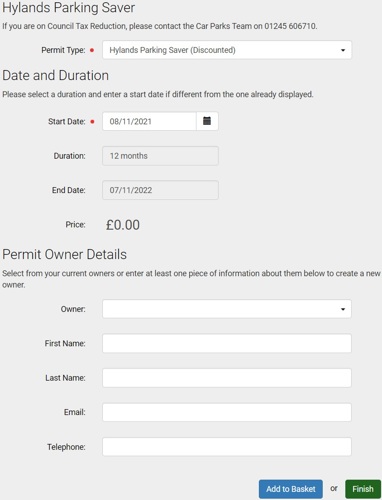Click the Permit Type label
Image resolution: width=382 pixels, height=500 pixels.
63,50
